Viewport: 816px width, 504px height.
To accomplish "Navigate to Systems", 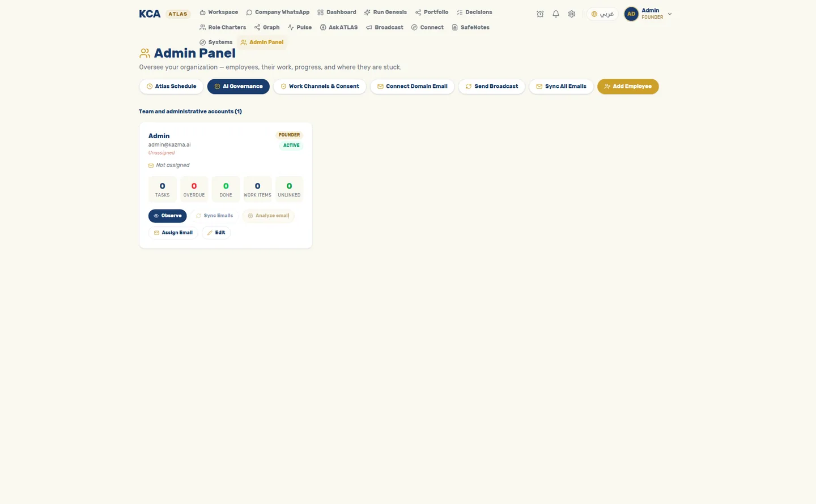I will click(216, 42).
